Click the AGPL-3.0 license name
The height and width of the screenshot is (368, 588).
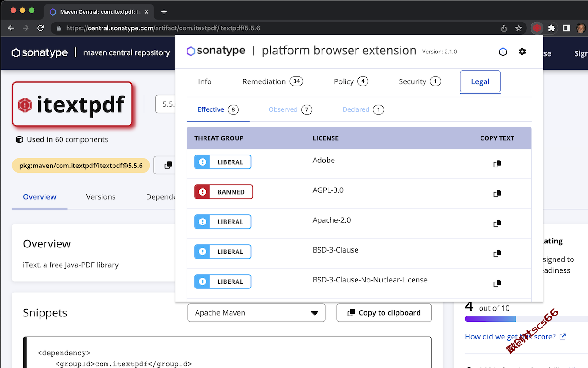point(328,190)
